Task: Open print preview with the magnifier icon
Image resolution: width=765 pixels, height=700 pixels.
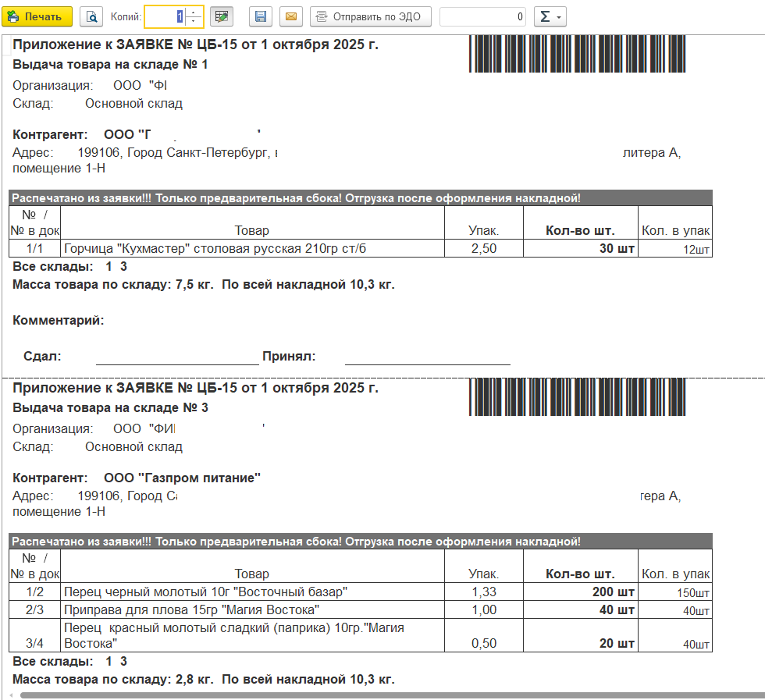Action: coord(91,16)
